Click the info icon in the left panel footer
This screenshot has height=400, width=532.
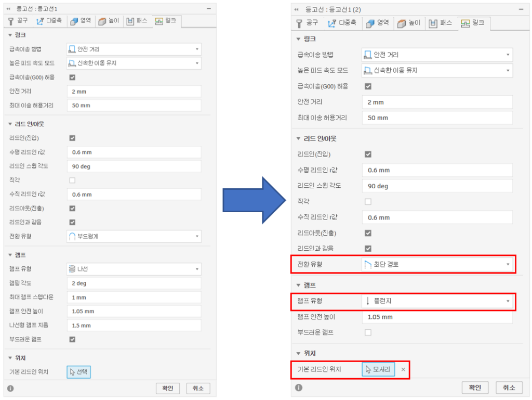(x=10, y=388)
